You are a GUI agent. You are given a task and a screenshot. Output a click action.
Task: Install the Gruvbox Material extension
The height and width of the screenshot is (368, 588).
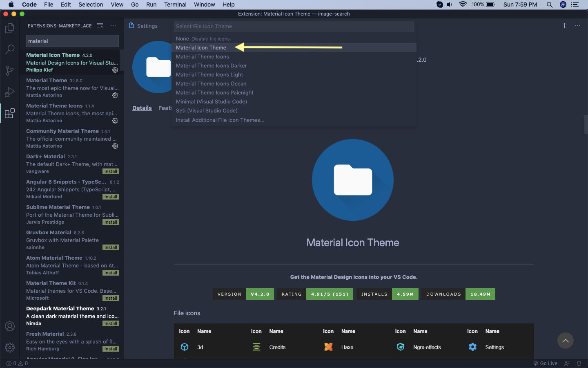(111, 247)
